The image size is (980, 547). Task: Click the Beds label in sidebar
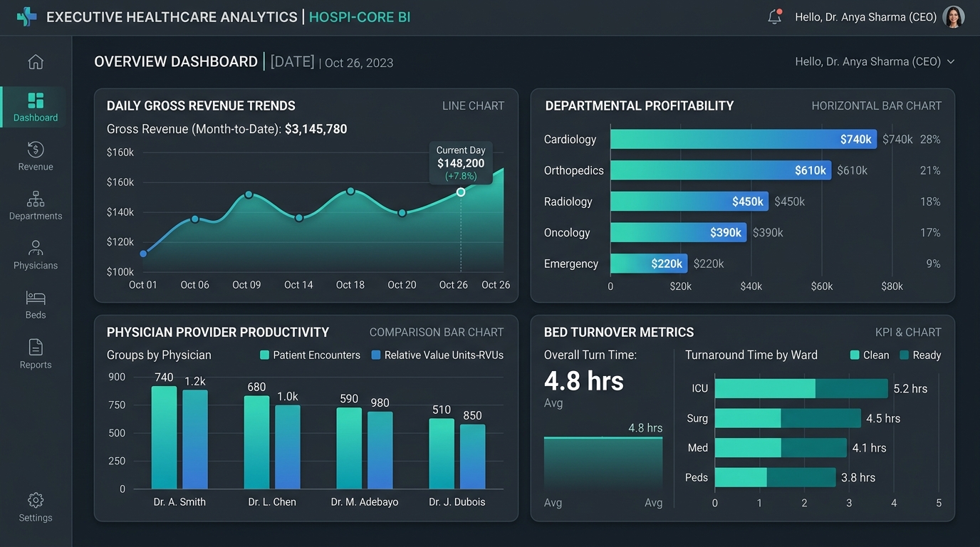(36, 315)
